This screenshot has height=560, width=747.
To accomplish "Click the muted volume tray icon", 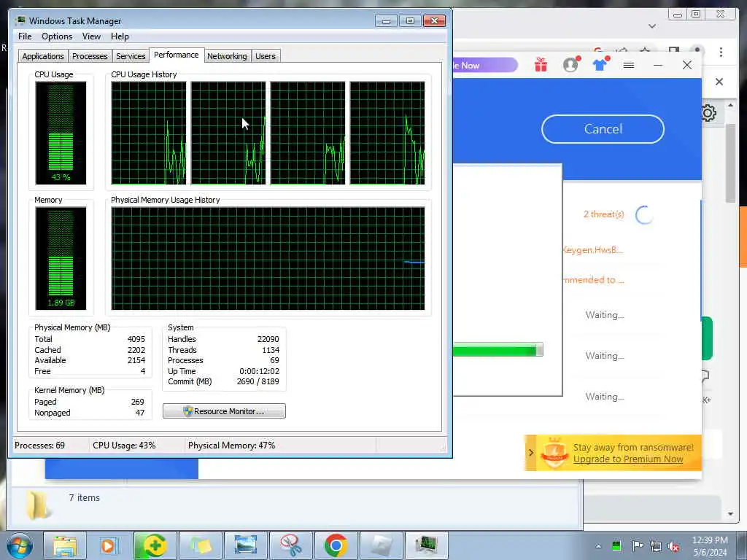I will [673, 547].
